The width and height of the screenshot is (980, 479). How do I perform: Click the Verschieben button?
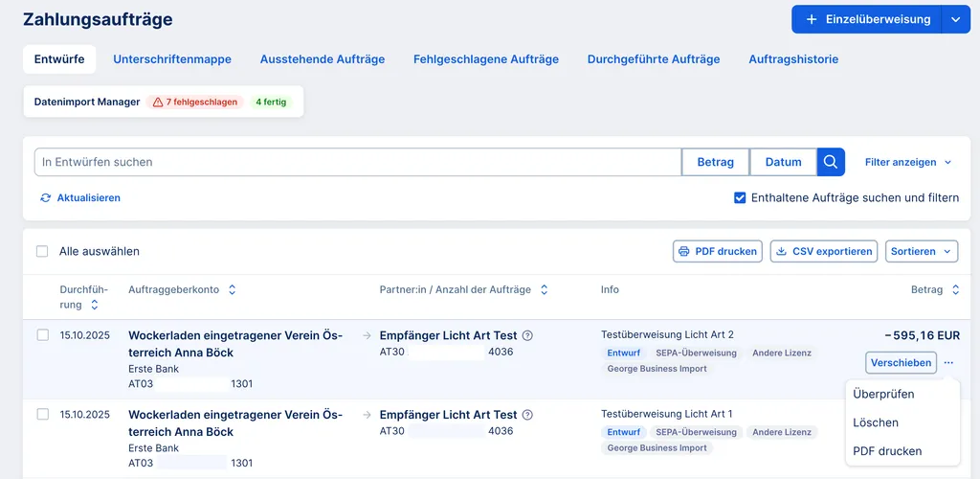[901, 363]
